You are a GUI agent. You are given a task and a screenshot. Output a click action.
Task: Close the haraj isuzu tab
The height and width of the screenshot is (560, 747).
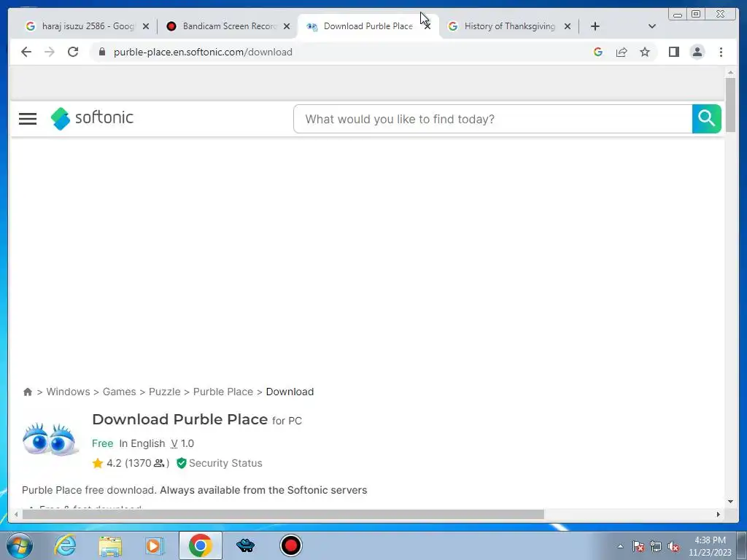coord(146,27)
